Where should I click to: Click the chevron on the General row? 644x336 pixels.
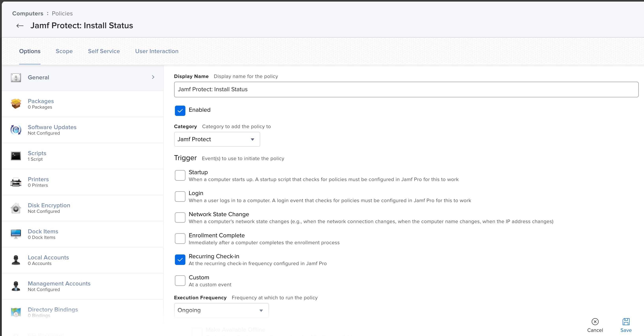[x=153, y=77]
